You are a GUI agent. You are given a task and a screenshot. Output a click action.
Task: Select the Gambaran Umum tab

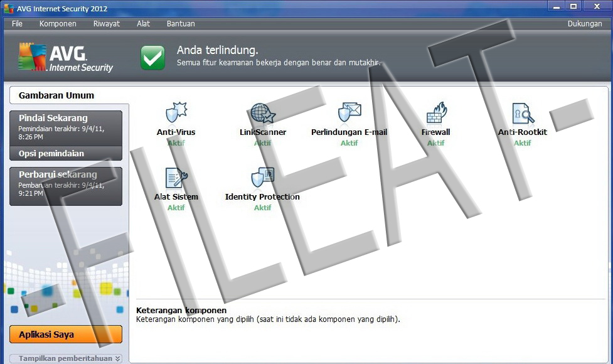[69, 95]
